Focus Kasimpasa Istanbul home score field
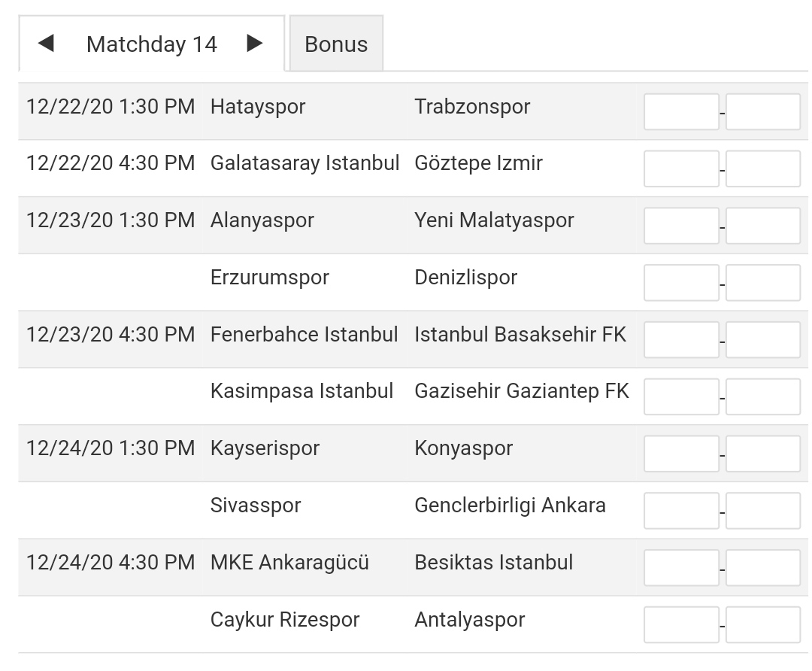This screenshot has width=812, height=671. click(681, 396)
